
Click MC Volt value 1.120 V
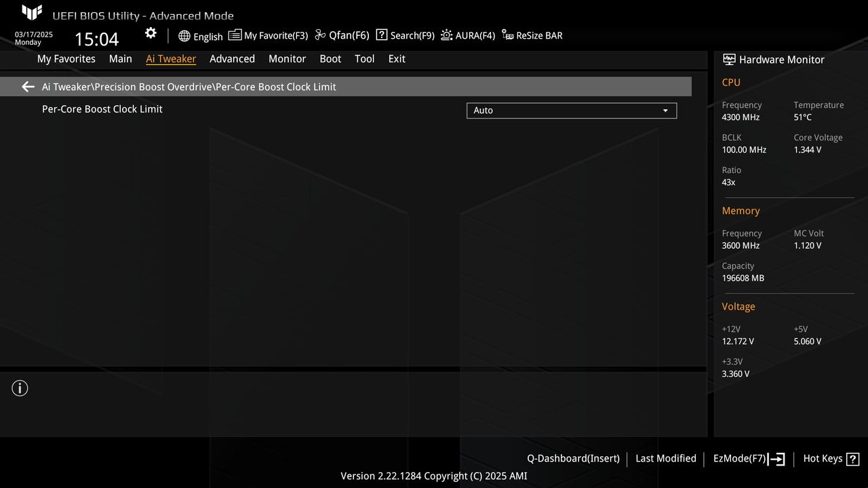click(x=808, y=245)
